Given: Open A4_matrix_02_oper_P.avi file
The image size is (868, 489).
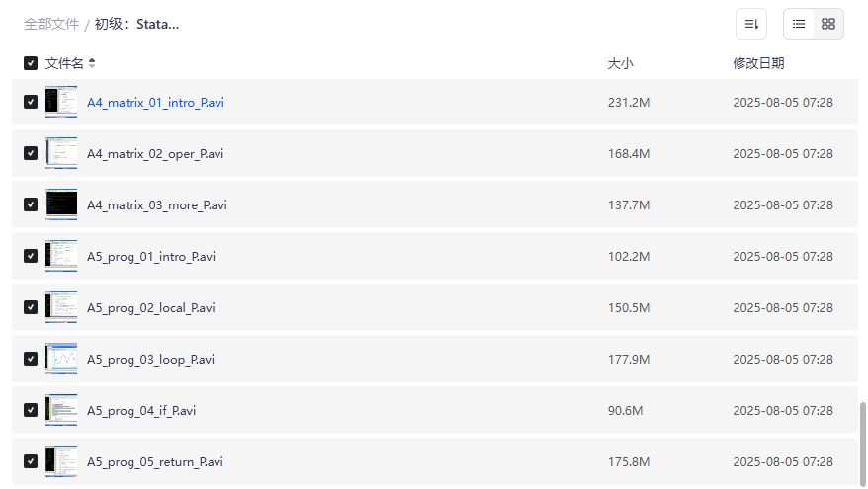Looking at the screenshot, I should (155, 153).
